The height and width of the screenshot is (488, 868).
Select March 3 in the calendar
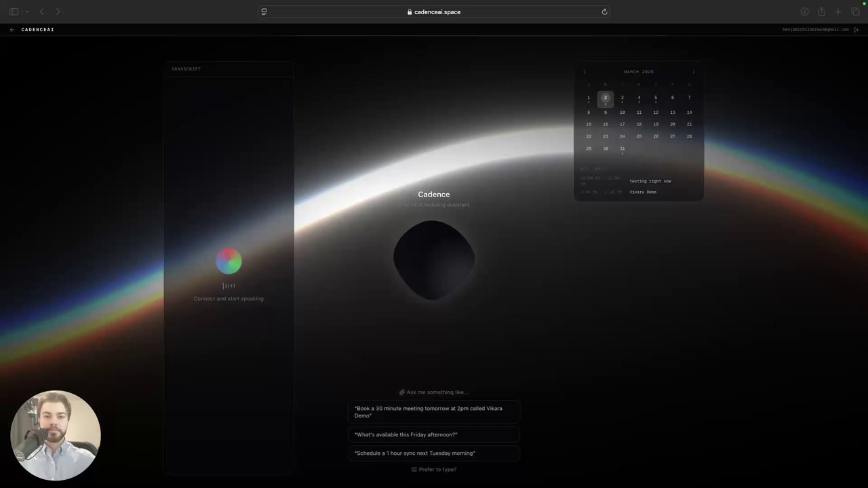point(622,98)
